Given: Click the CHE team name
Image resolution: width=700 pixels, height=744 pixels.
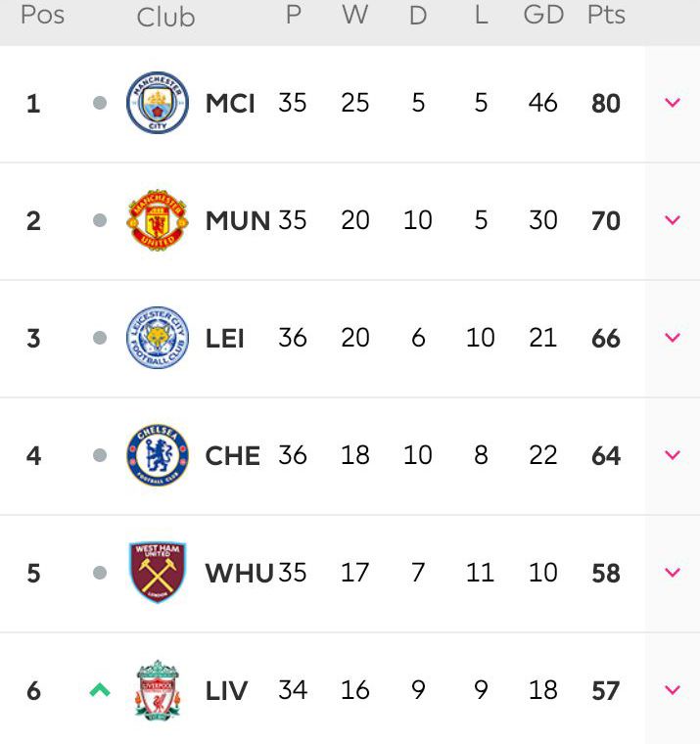Looking at the screenshot, I should [233, 455].
